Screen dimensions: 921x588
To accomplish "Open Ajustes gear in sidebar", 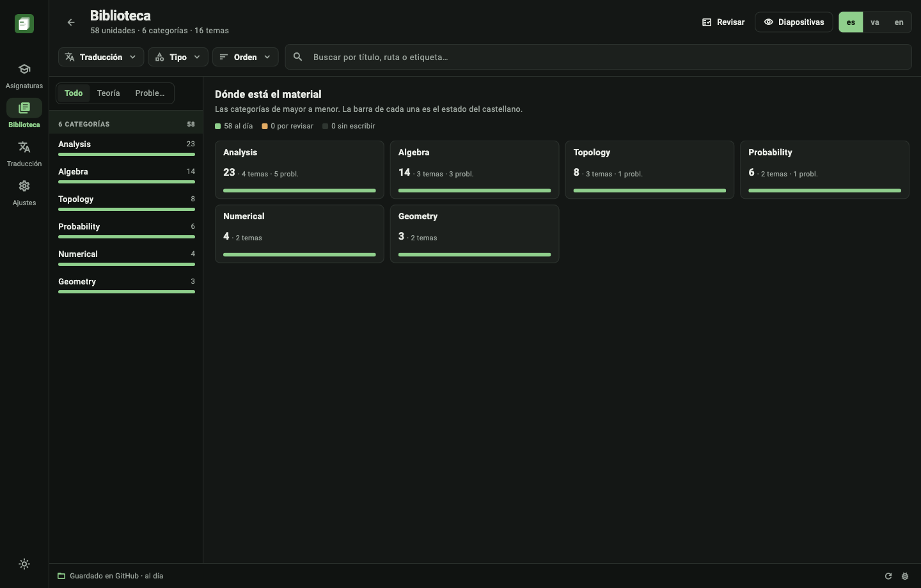I will pyautogui.click(x=24, y=193).
